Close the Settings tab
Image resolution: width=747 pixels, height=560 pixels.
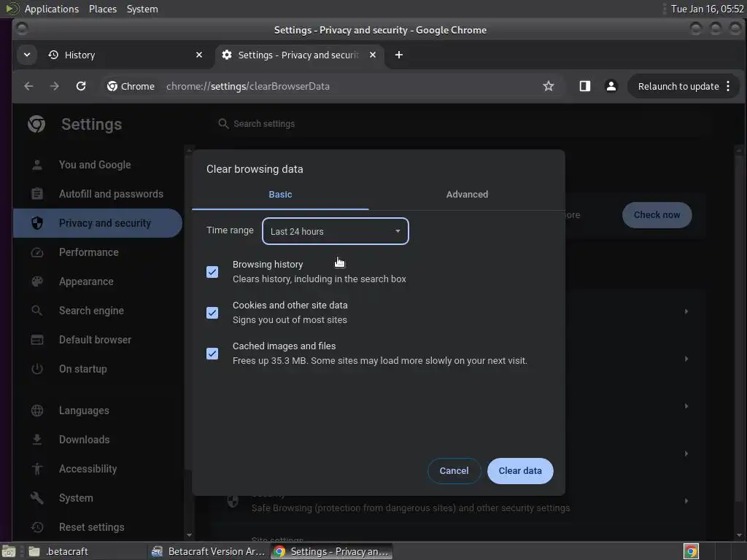click(x=373, y=55)
